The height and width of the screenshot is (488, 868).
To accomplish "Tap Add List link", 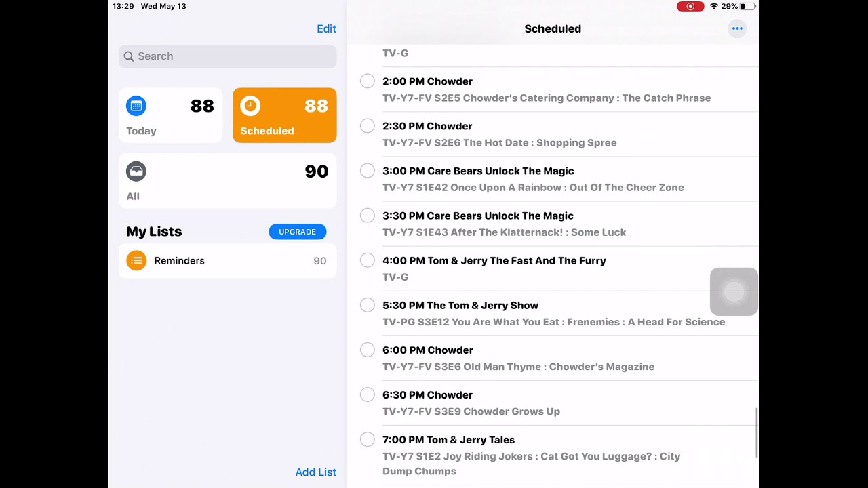I will [x=315, y=472].
